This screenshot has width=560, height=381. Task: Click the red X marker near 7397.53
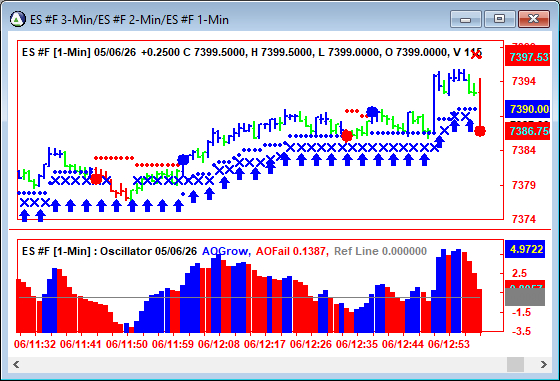tap(476, 55)
